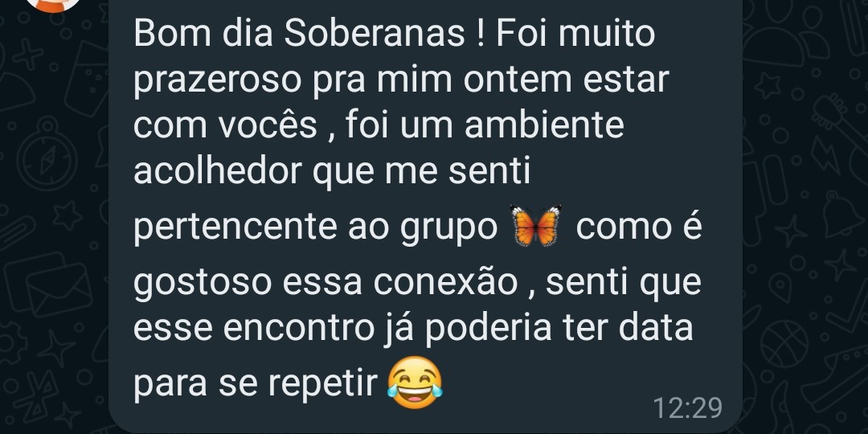Screen dimensions: 868x434
Task: Tap the 12:29 message timestamp
Action: tap(688, 408)
